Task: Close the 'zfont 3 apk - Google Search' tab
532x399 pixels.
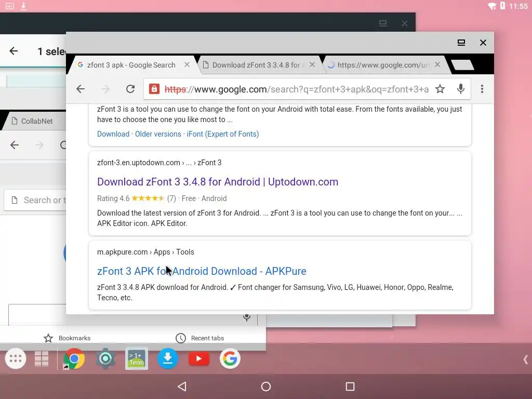Action: tap(187, 64)
